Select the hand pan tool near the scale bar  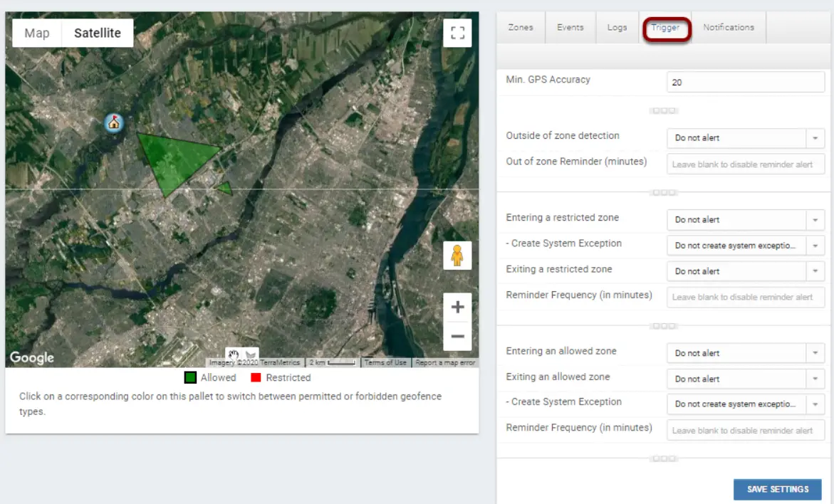tap(233, 354)
